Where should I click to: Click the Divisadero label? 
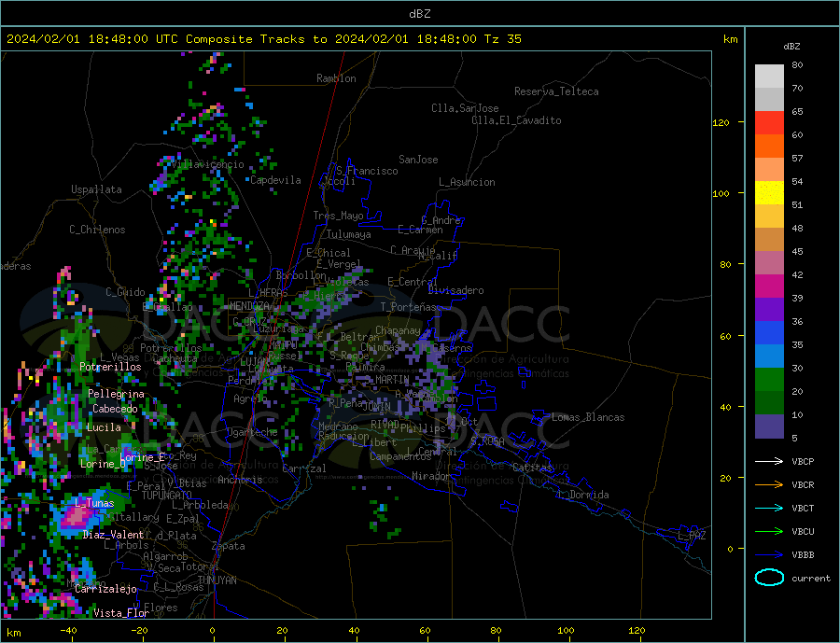click(x=455, y=290)
